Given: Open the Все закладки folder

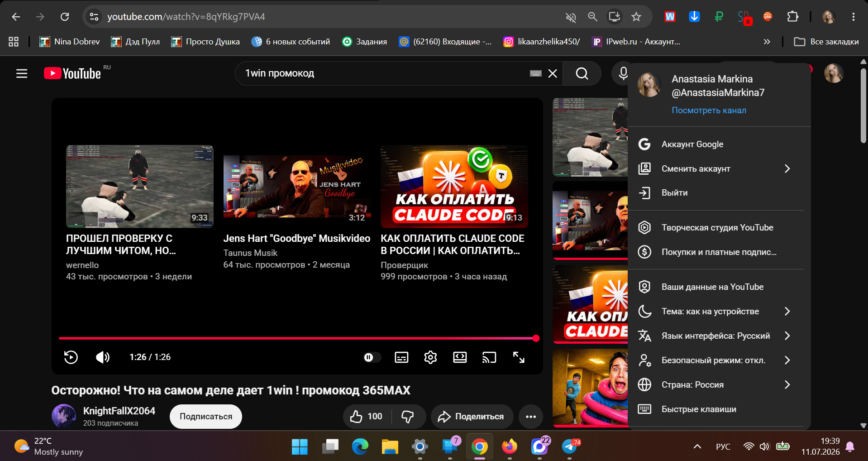Looking at the screenshot, I should tap(826, 42).
